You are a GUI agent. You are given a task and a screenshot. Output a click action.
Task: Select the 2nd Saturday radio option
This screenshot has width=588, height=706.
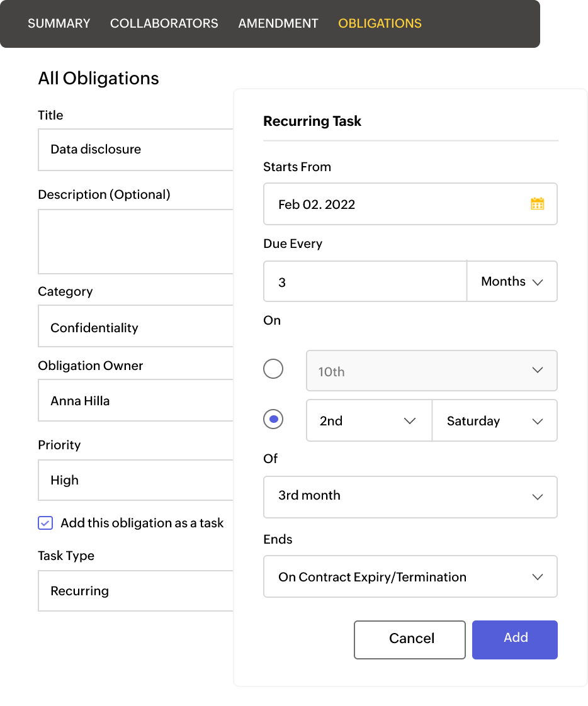pyautogui.click(x=273, y=420)
